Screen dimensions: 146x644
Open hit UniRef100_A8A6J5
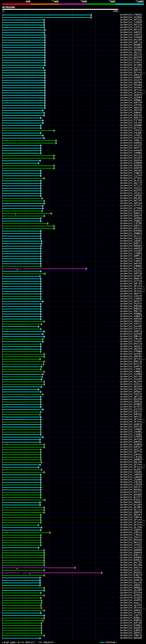tap(131, 278)
